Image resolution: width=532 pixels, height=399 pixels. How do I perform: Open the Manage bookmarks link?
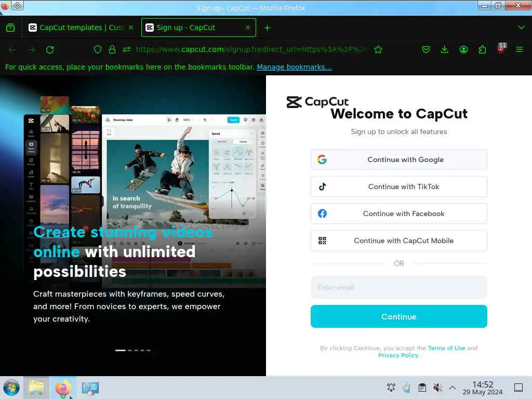coord(294,67)
